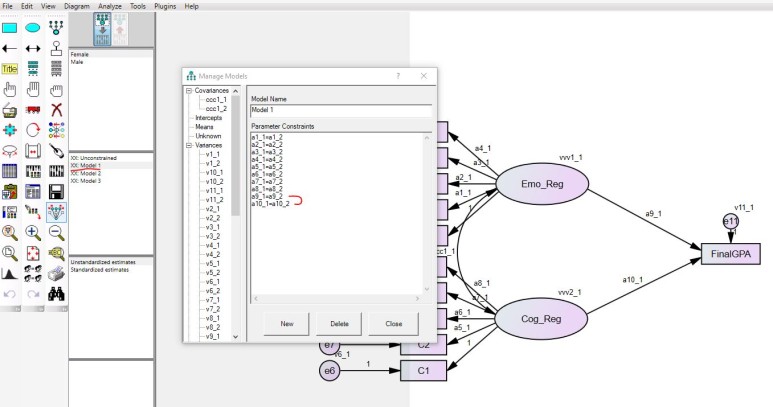Open the View text output icon
This screenshot has width=773, height=407.
(x=33, y=192)
